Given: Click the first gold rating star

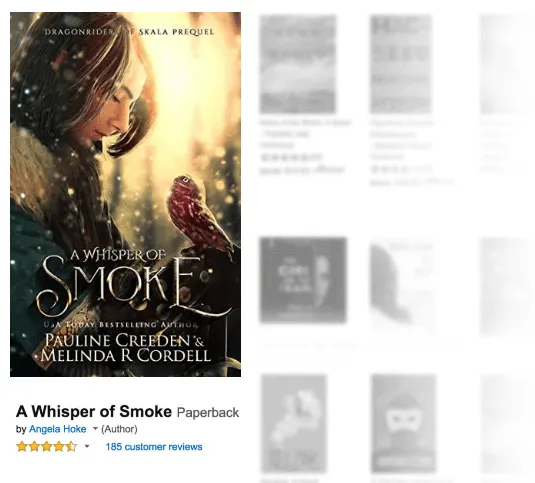Looking at the screenshot, I should (22, 446).
